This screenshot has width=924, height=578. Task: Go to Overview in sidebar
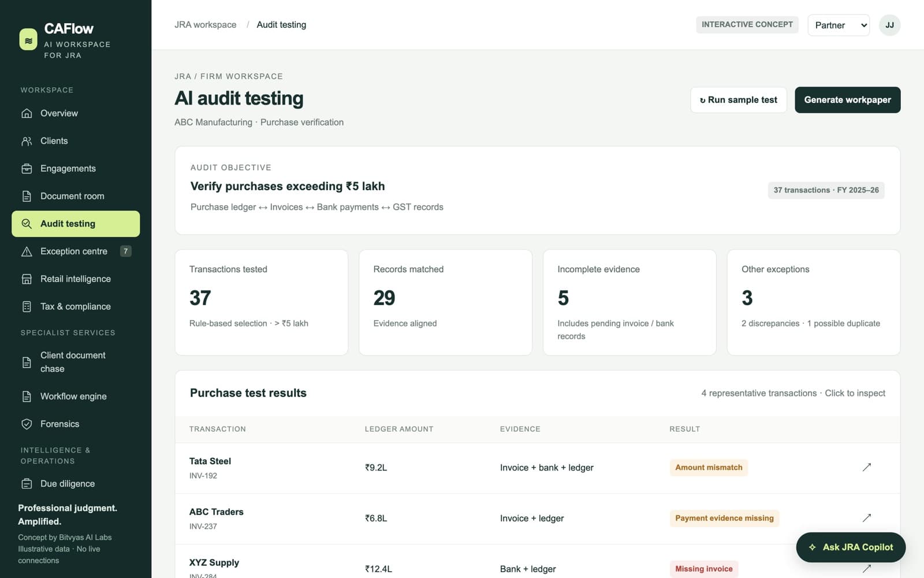pyautogui.click(x=76, y=113)
